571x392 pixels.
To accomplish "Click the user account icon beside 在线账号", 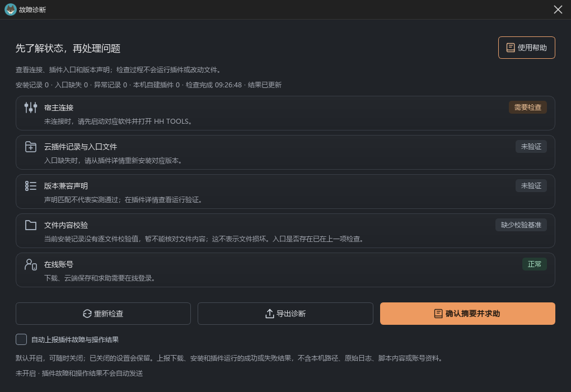I will (31, 264).
